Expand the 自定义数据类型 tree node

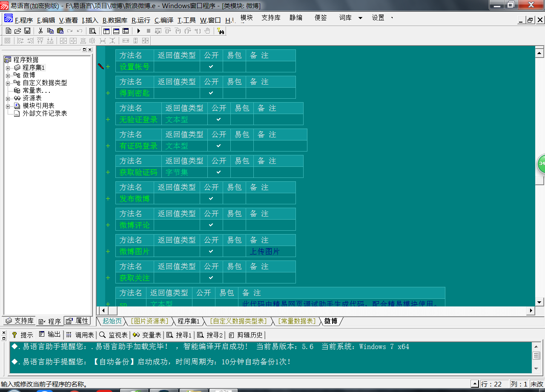(x=8, y=83)
